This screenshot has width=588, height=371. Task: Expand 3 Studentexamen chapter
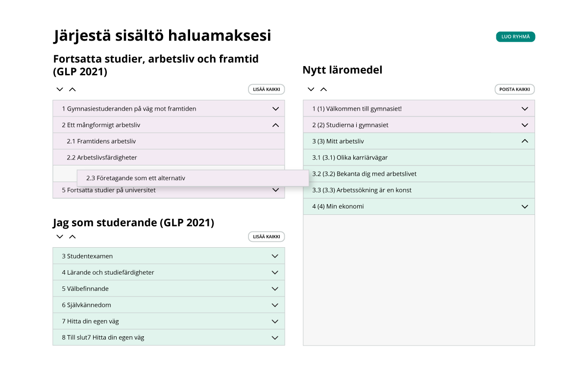(x=275, y=256)
